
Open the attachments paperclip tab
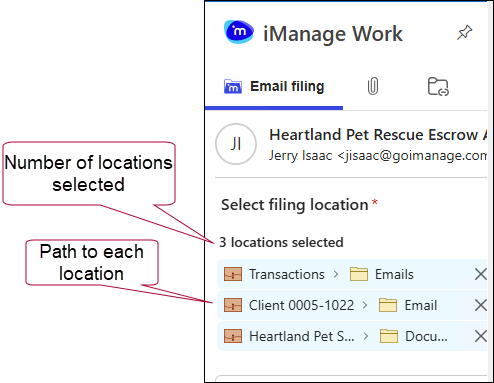pyautogui.click(x=373, y=86)
